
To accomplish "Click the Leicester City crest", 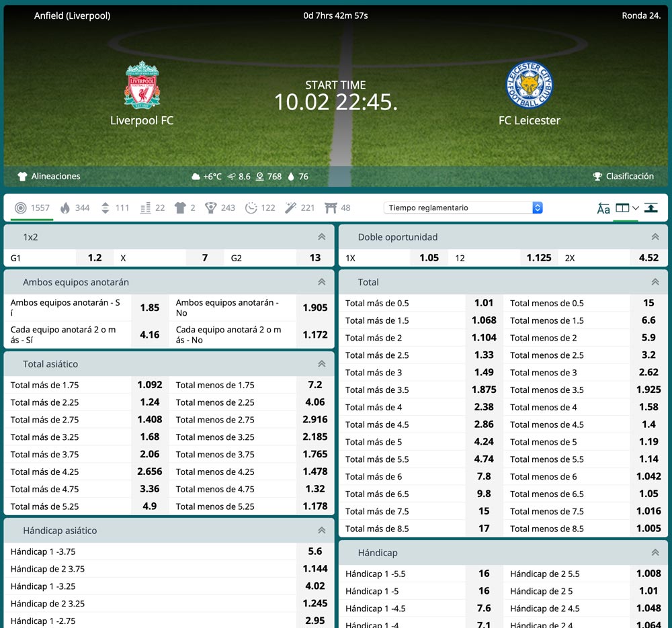I will pos(530,85).
